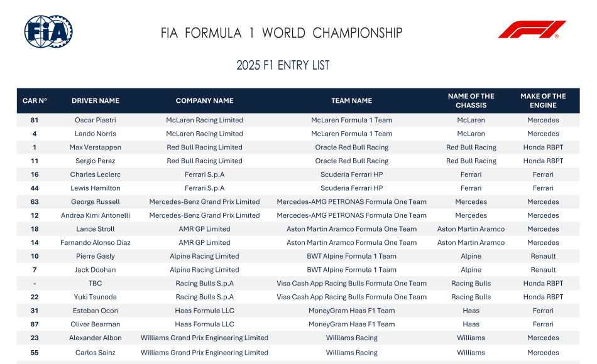The width and height of the screenshot is (597, 364).
Task: Select driver name Oscar Piastri
Action: click(x=96, y=120)
